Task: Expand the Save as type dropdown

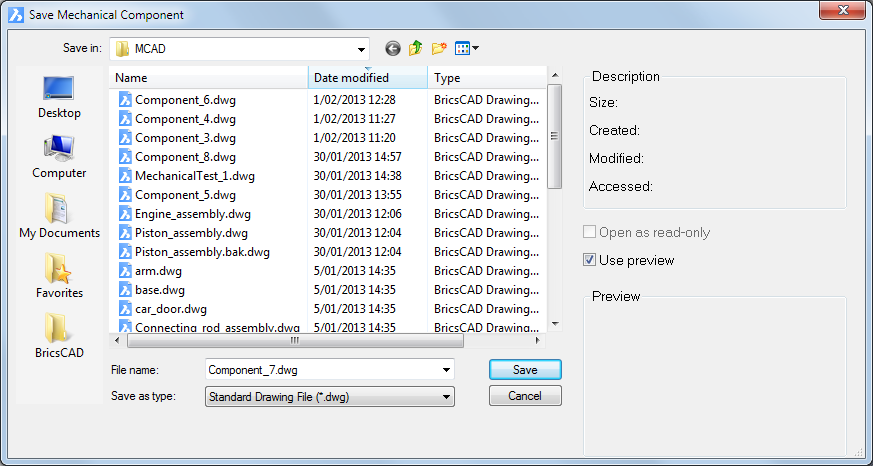Action: click(445, 397)
